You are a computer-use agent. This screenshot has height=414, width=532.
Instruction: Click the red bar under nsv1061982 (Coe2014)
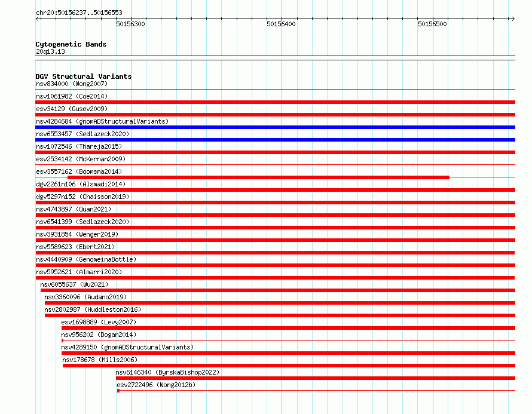[x=275, y=102]
